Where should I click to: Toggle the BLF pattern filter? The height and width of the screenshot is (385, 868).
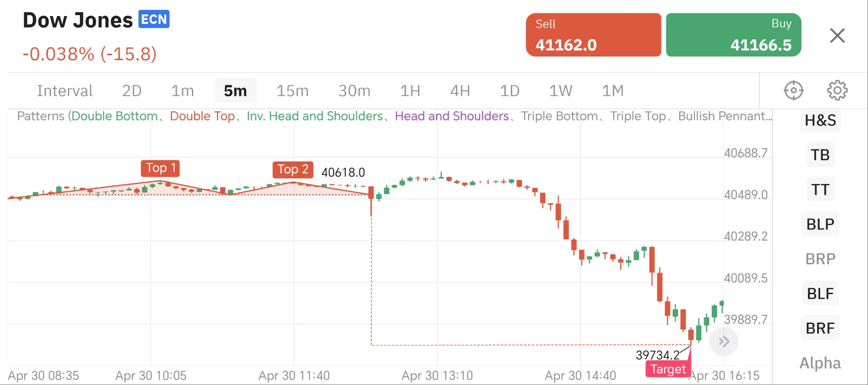820,294
